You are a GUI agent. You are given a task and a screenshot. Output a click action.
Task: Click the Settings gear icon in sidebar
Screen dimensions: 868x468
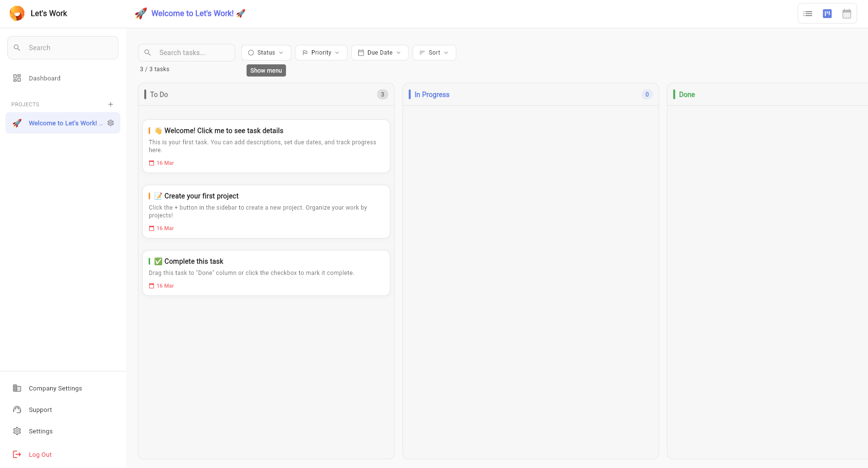tap(17, 431)
